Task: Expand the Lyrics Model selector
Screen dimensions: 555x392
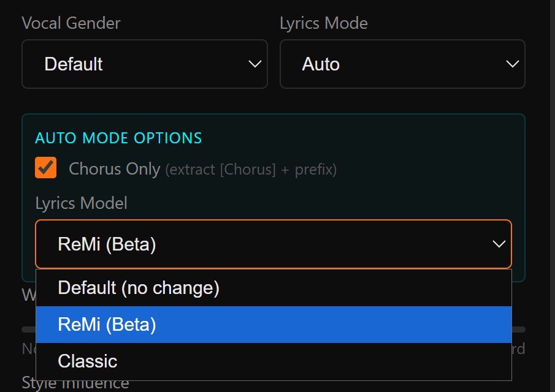Action: (x=274, y=244)
